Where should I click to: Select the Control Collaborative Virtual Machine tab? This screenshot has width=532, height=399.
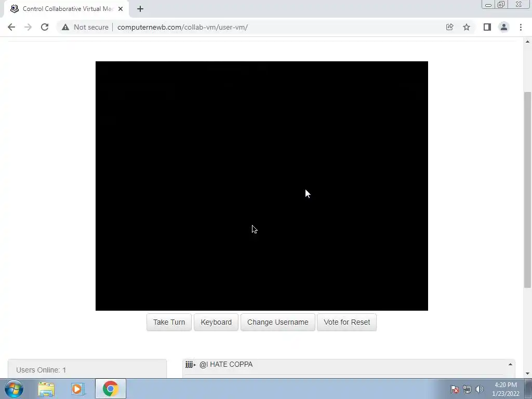pos(66,9)
